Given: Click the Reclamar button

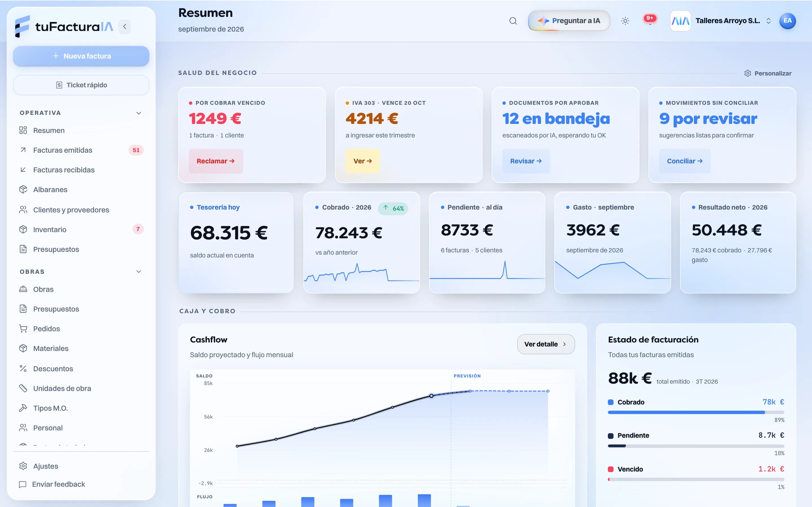Looking at the screenshot, I should 216,161.
